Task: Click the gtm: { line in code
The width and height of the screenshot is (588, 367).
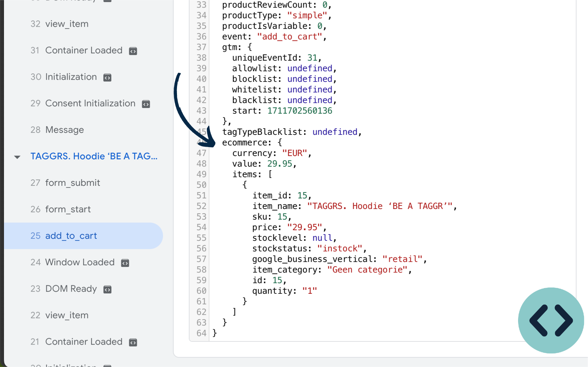Action: (x=237, y=47)
